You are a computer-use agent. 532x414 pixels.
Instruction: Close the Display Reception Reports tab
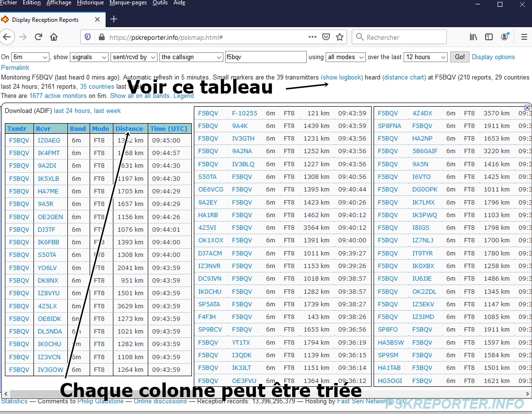pos(97,20)
